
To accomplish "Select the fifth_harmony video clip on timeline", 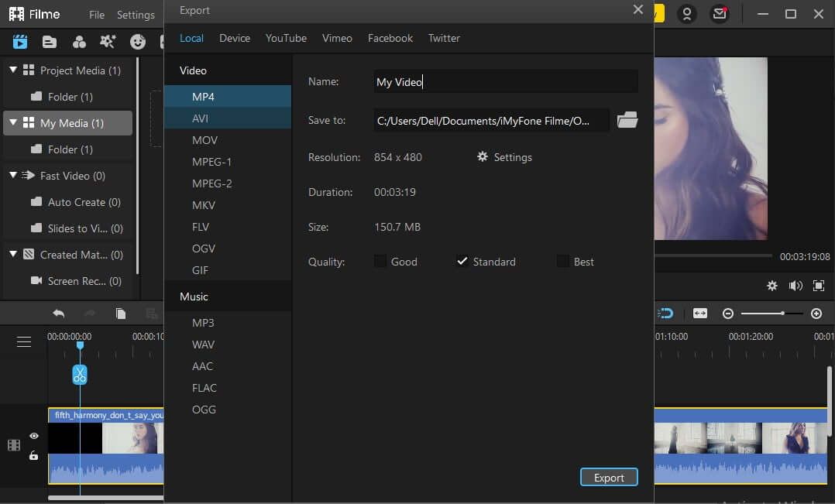I will (106, 445).
